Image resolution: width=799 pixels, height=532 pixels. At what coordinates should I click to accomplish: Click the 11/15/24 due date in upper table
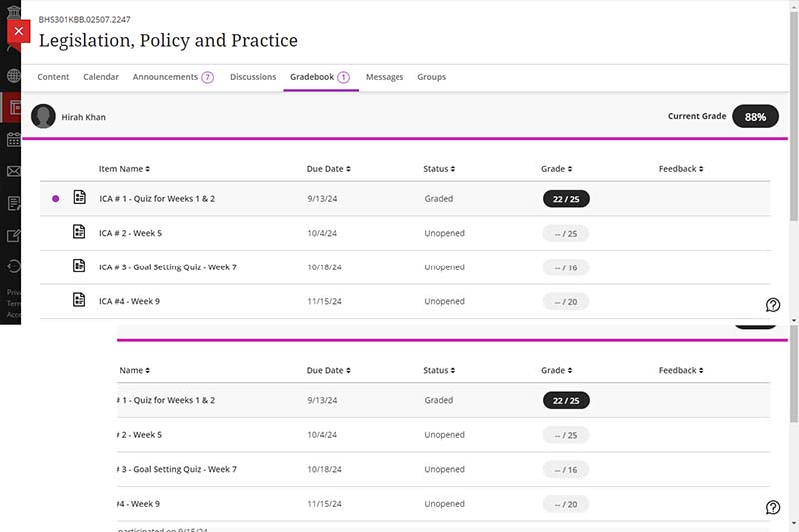324,301
